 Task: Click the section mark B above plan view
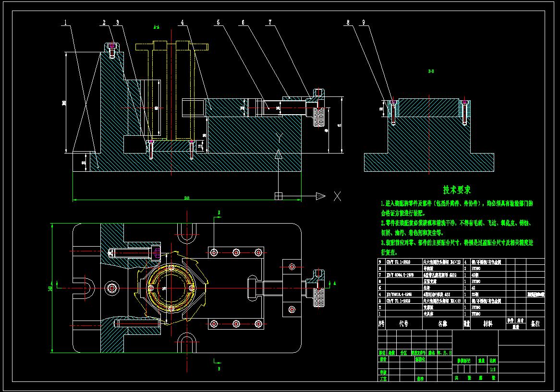pos(219,213)
